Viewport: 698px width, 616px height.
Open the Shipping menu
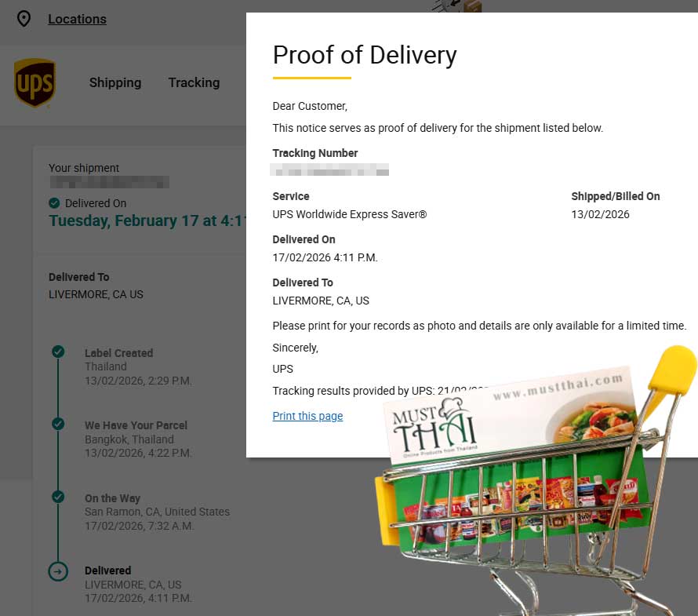click(115, 82)
